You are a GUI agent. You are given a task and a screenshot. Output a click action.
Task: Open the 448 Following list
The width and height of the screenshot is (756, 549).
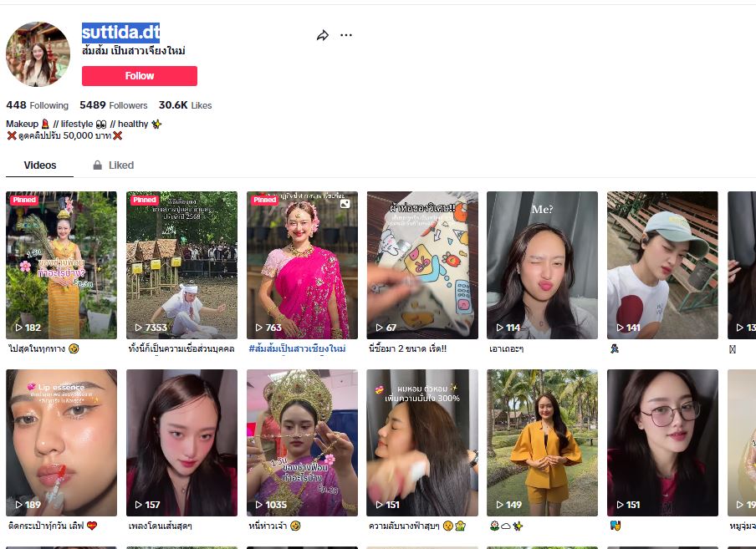[37, 105]
